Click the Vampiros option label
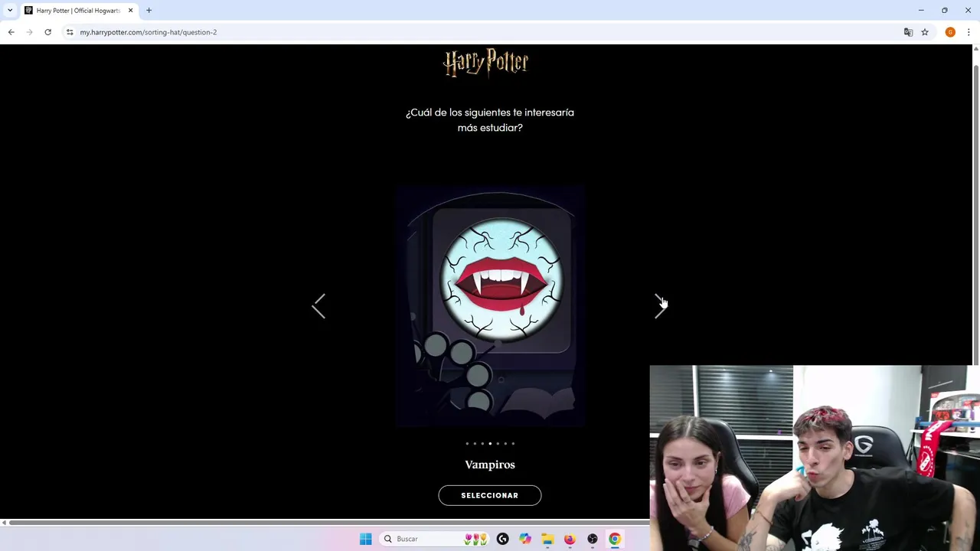 (x=490, y=465)
